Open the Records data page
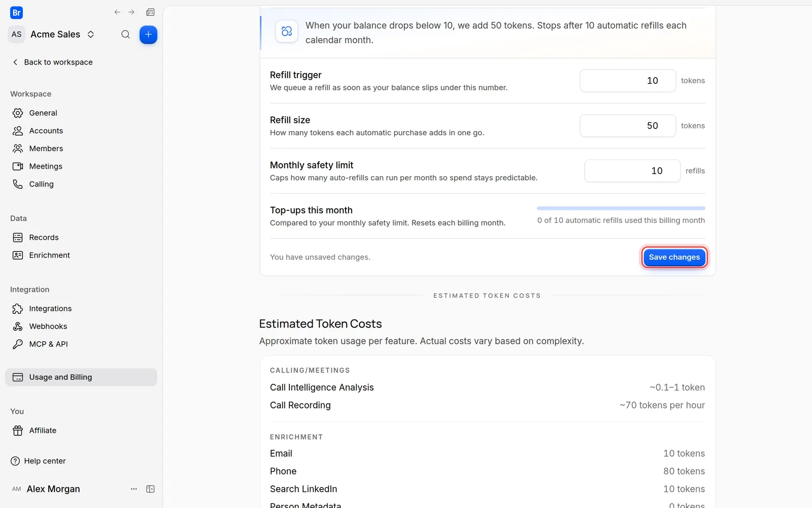This screenshot has height=508, width=812. pos(81,237)
